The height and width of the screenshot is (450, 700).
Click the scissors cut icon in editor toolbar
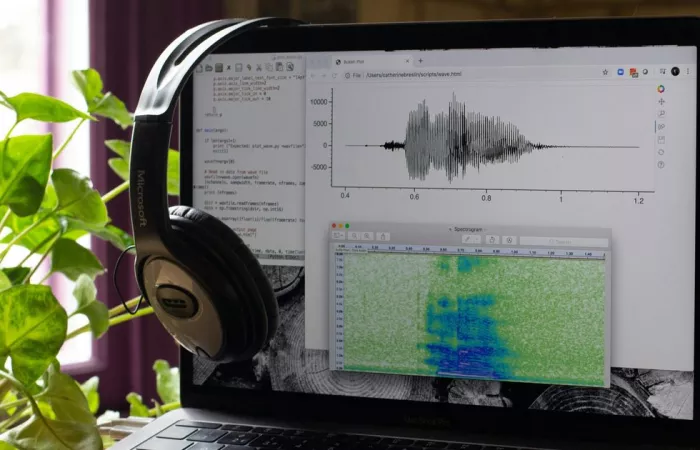(258, 68)
